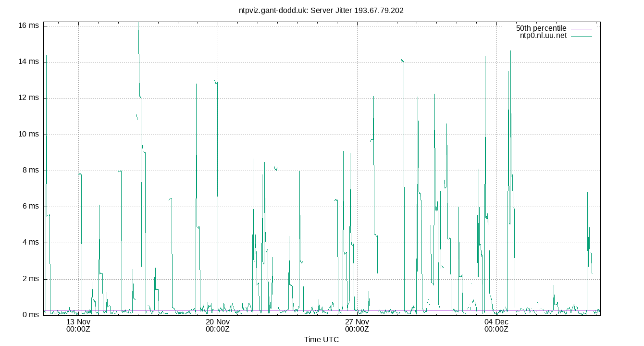Viewport: 644px width, 346px height.
Task: Click the '13 Nov 00:00Z' tick label
Action: [78, 325]
